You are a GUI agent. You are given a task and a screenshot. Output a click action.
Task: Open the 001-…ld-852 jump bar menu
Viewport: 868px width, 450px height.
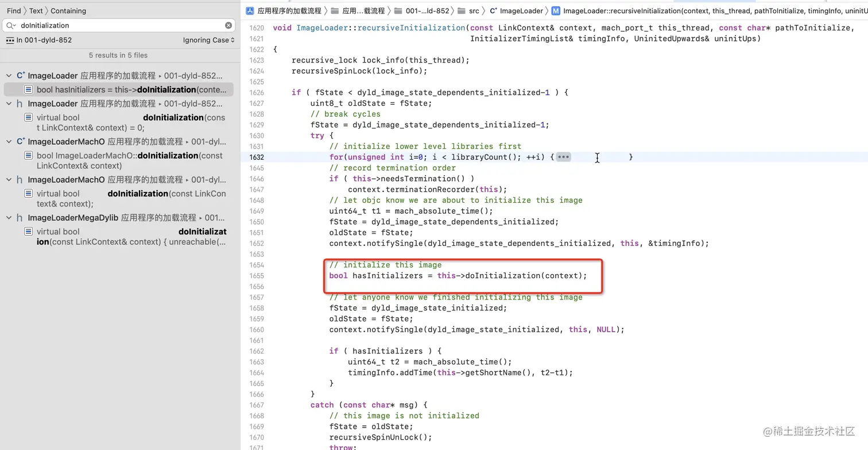click(427, 10)
